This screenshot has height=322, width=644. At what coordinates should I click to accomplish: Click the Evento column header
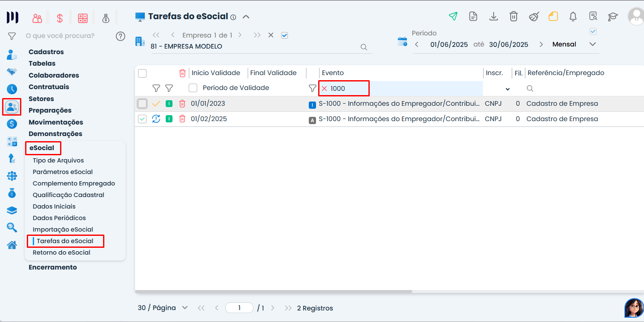coord(333,73)
